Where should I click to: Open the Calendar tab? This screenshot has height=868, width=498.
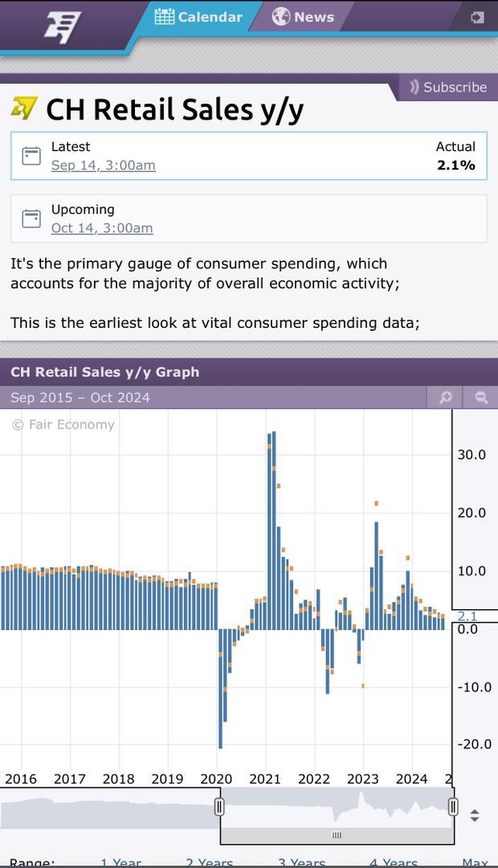[x=198, y=17]
